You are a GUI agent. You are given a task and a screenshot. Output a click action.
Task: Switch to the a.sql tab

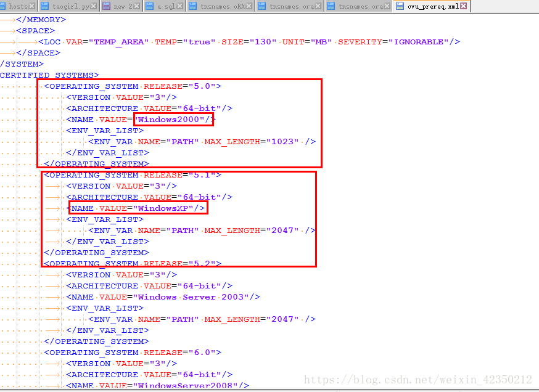(166, 6)
